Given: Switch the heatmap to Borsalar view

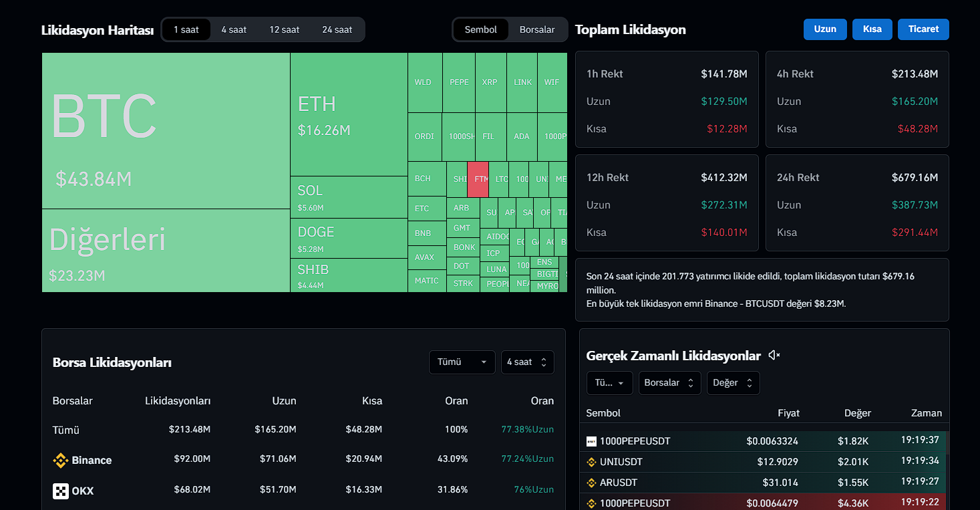Looking at the screenshot, I should click(x=537, y=29).
